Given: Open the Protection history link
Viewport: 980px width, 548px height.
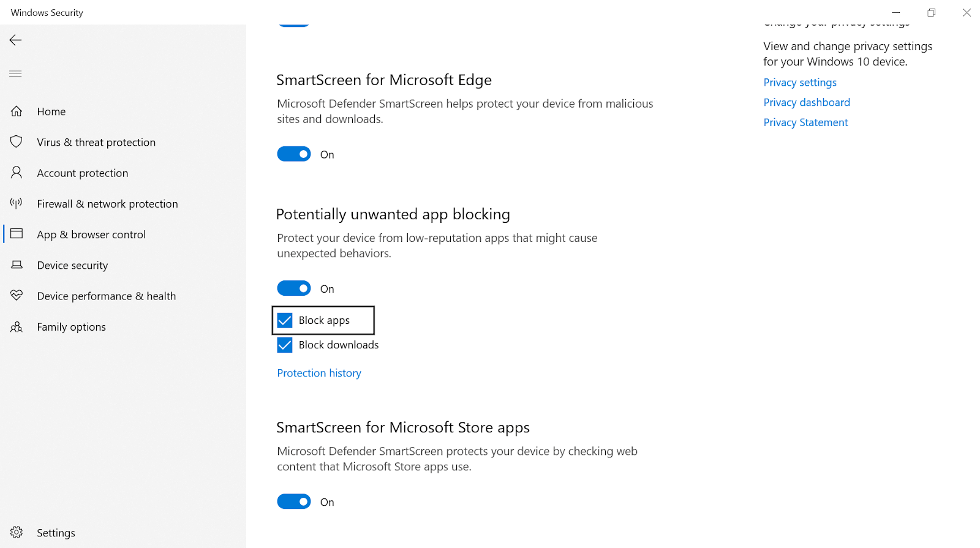Looking at the screenshot, I should point(319,373).
